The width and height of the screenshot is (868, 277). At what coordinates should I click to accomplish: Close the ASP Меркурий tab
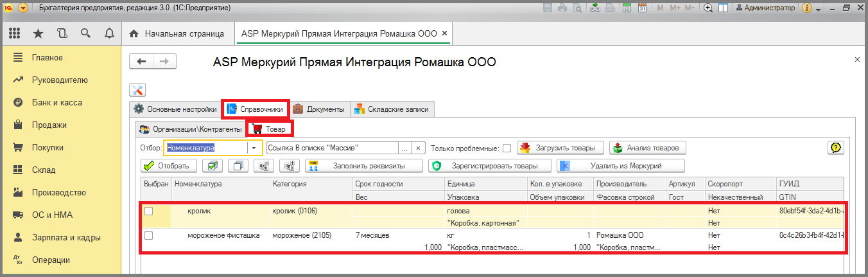click(445, 33)
